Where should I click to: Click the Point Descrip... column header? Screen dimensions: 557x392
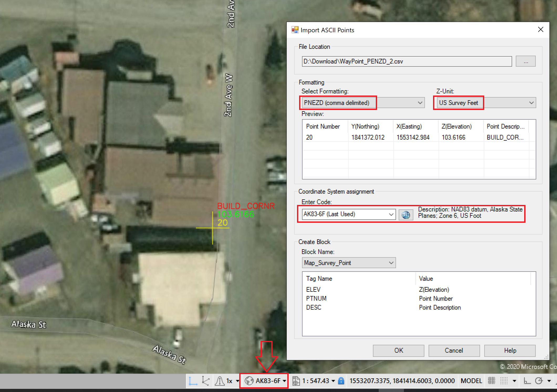click(x=506, y=126)
